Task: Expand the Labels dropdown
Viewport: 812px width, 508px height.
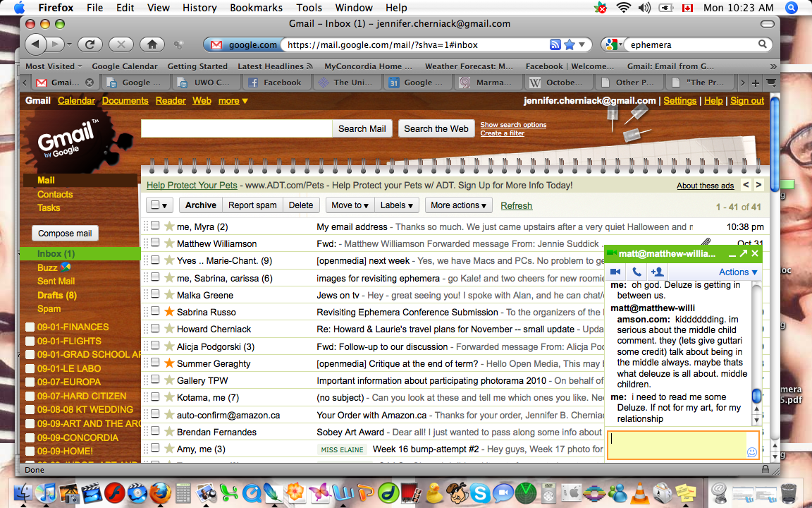Action: point(397,205)
